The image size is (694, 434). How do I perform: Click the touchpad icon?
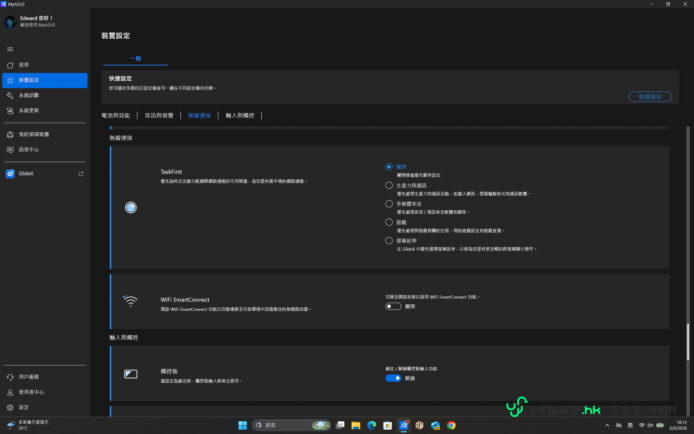pyautogui.click(x=131, y=374)
